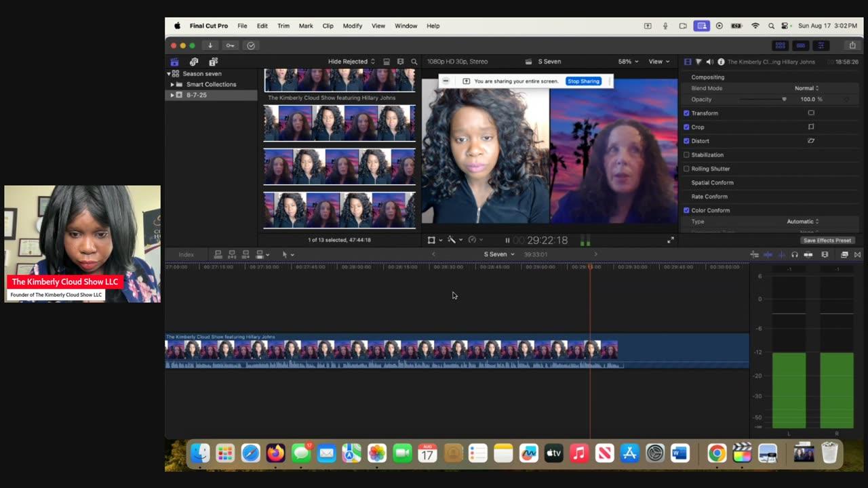Click the Share export icon
Screen dimensions: 868x488
pos(852,45)
